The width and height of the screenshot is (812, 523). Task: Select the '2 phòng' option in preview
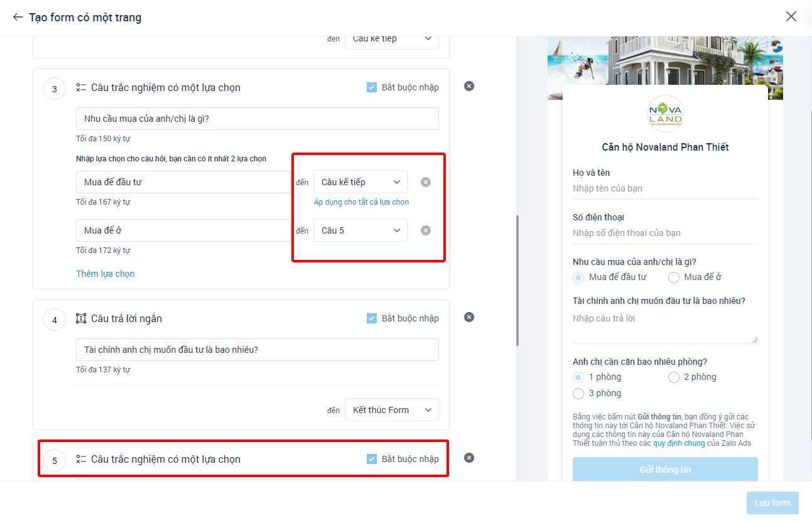673,377
